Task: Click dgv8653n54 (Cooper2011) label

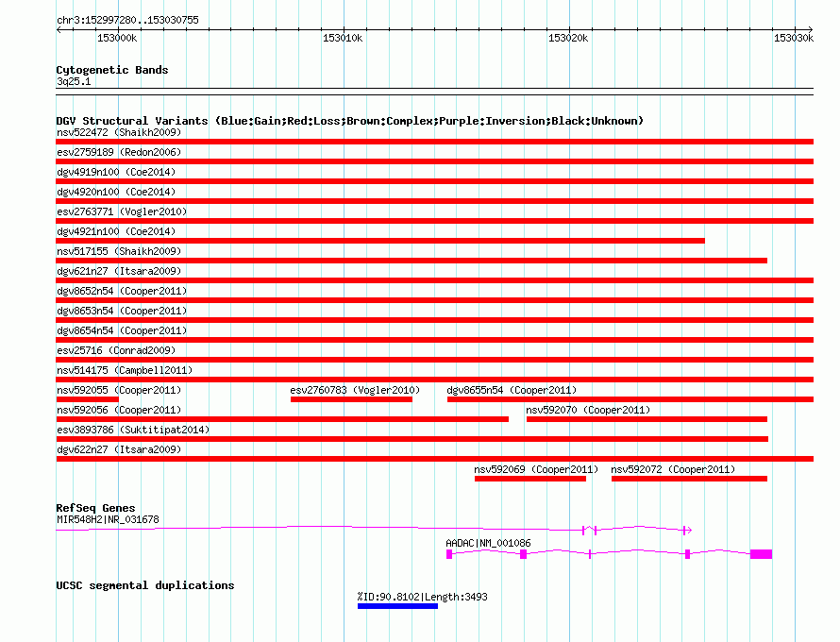Action: point(122,311)
